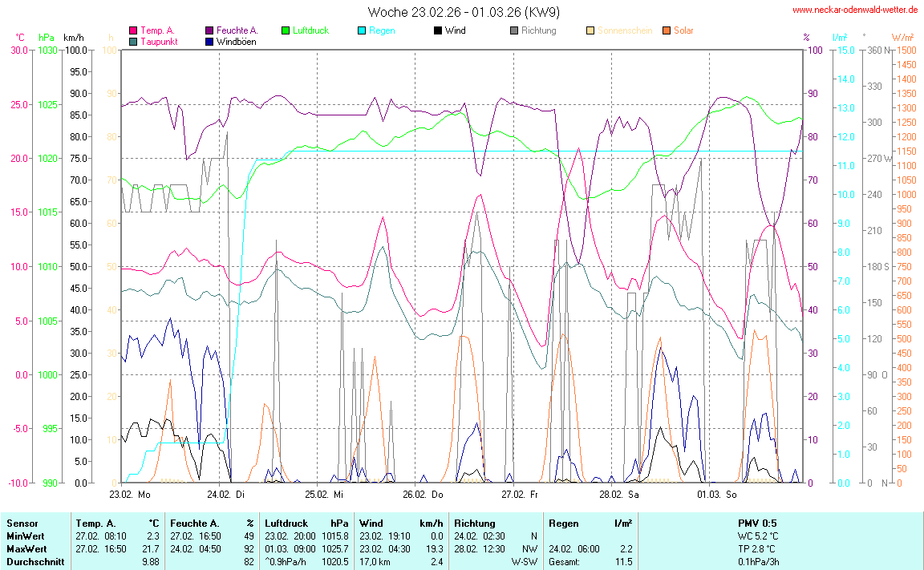Click the Taupunkt legend swatch
Viewport: 924px width, 570px height.
coord(133,42)
